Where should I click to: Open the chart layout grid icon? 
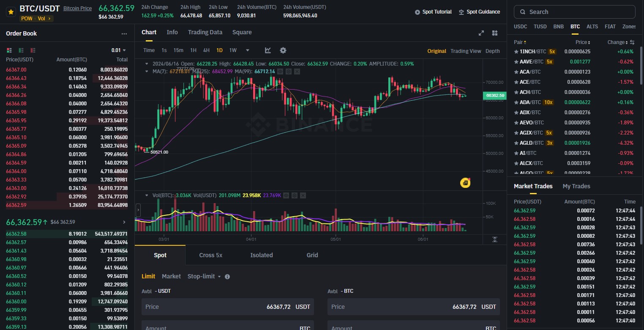[x=494, y=33]
